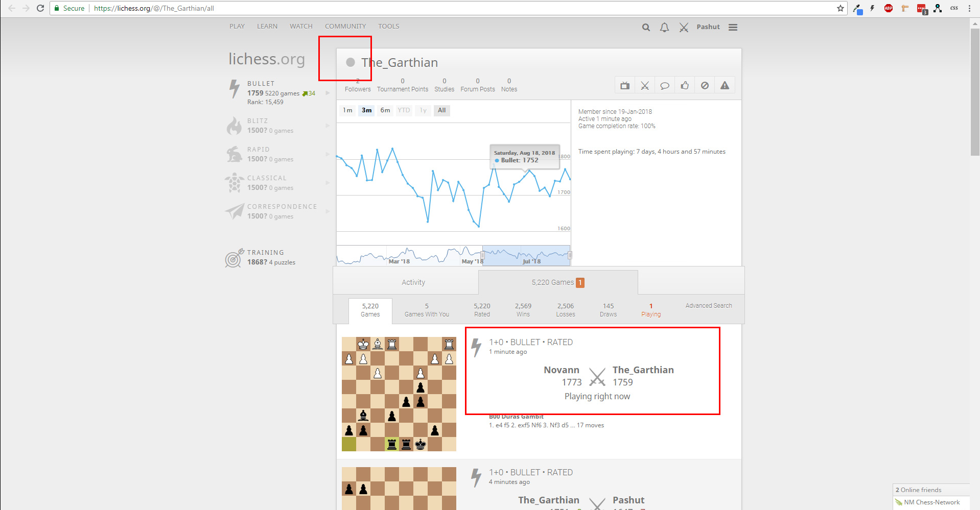Image resolution: width=980 pixels, height=510 pixels.
Task: Open the WATCH menu
Action: (x=301, y=27)
